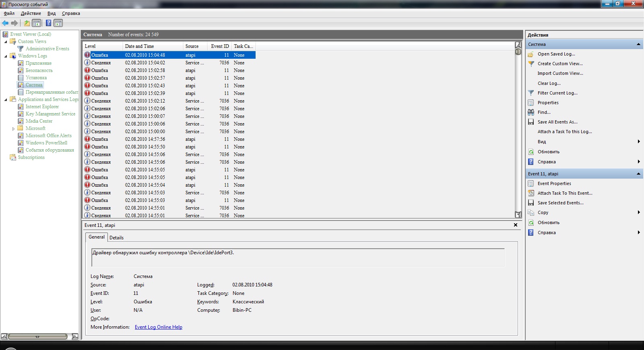This screenshot has height=350, width=644.
Task: Collapse Applications and Services Logs node
Action: click(6, 99)
